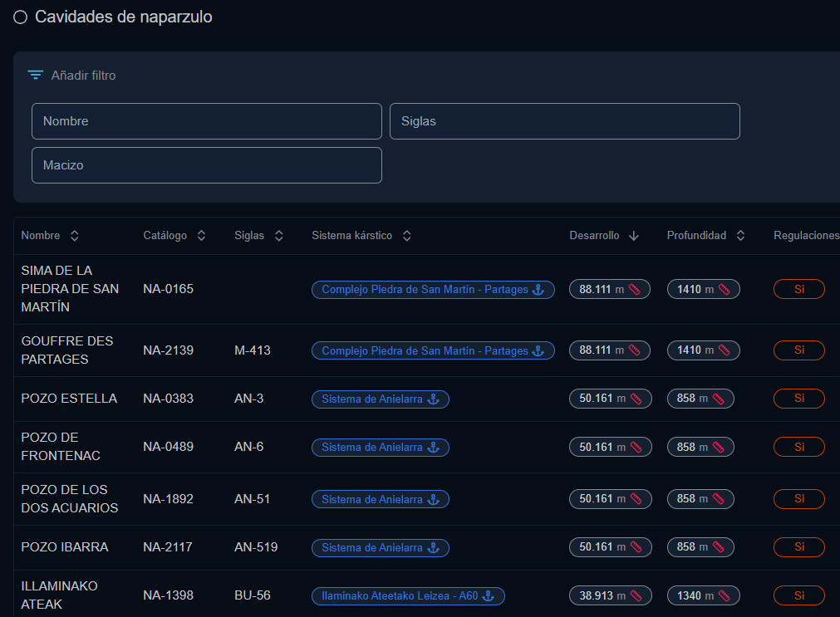Screen dimensions: 840x617
Task: Click ruler icon in 1410 m chip, NA-0165 row
Action: coord(724,289)
